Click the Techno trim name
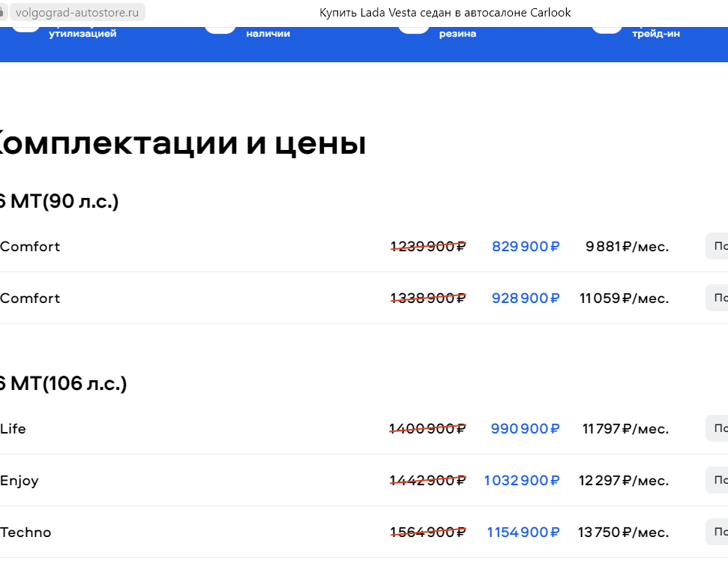 tap(25, 532)
